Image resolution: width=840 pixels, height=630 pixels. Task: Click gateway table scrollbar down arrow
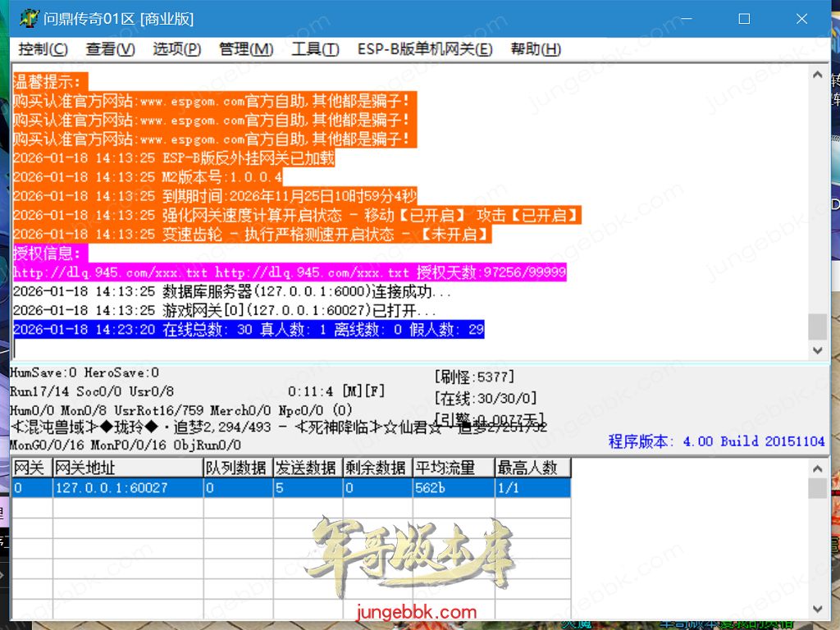click(818, 609)
